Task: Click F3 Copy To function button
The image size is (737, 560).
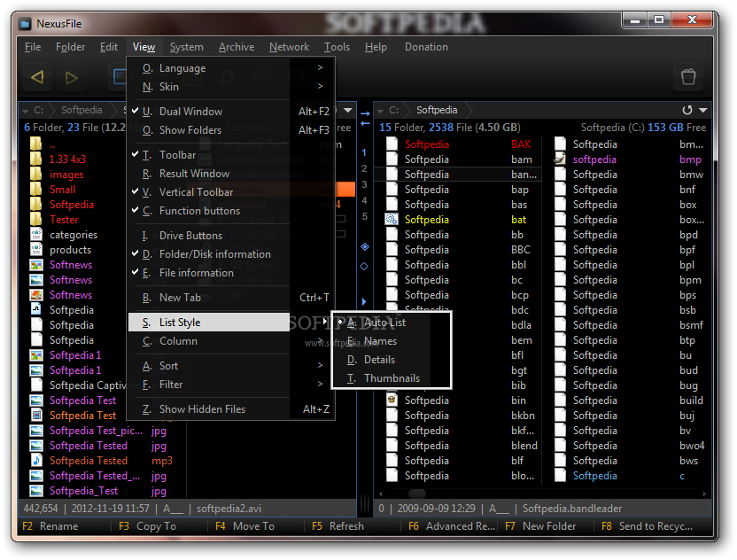Action: (x=148, y=526)
